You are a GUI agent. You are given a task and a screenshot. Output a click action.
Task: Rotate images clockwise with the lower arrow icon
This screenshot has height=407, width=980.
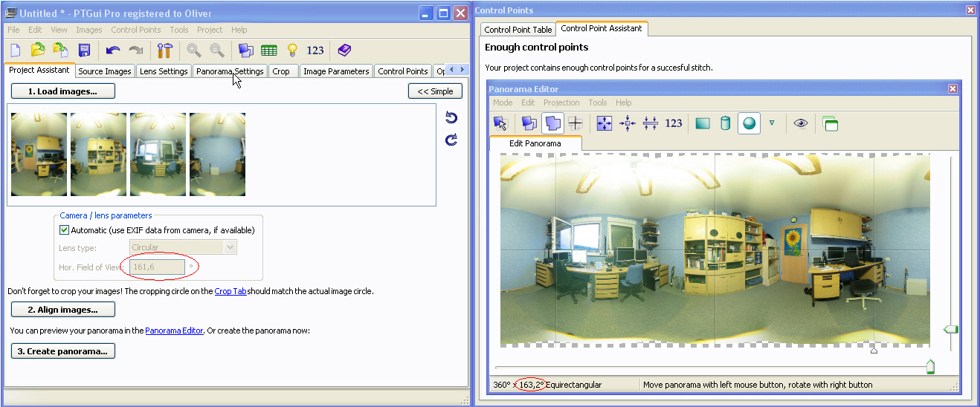(451, 140)
